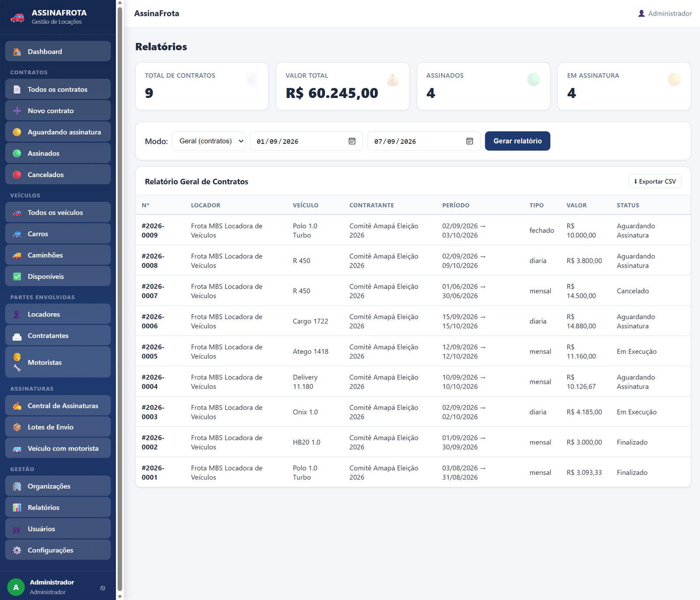Screen dimensions: 700x600
Task: Click the Carros car icon
Action: 17,234
